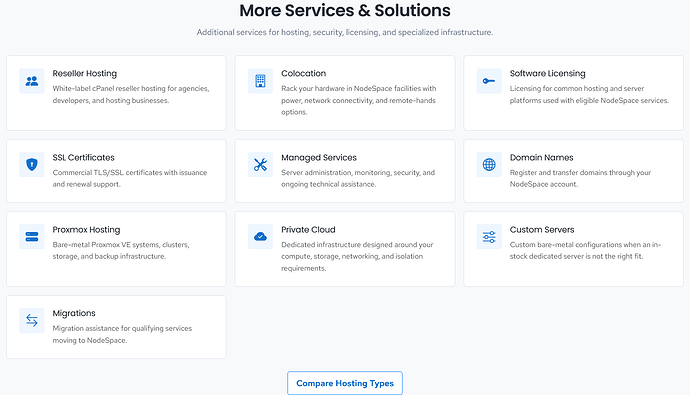The height and width of the screenshot is (395, 690).
Task: Click the 'Licensing for common hosting' description
Action: [589, 95]
